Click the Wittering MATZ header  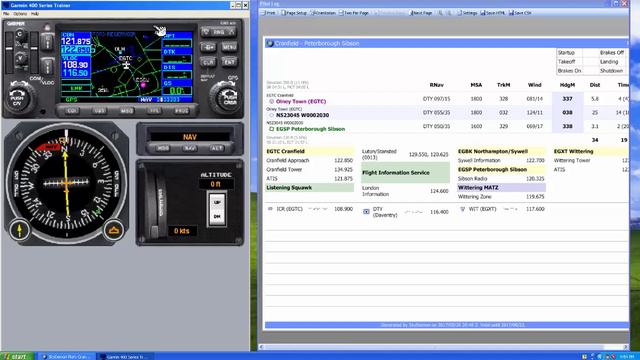501,188
